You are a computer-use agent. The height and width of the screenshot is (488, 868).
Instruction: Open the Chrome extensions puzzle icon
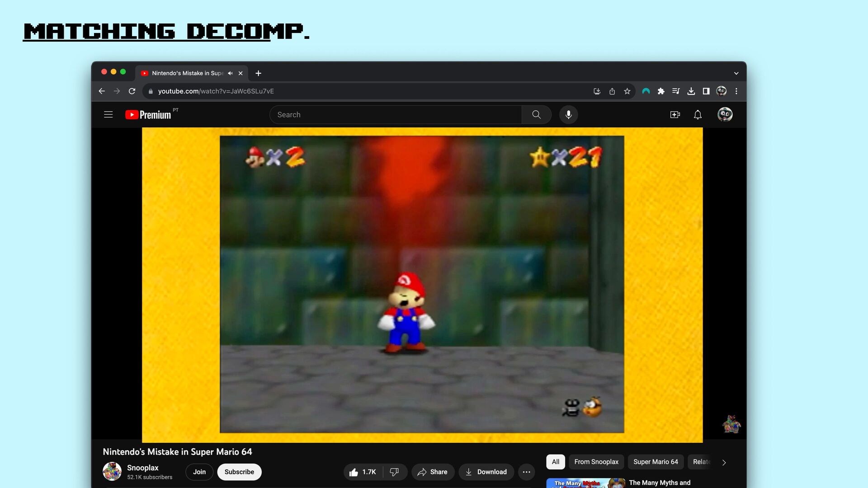661,91
